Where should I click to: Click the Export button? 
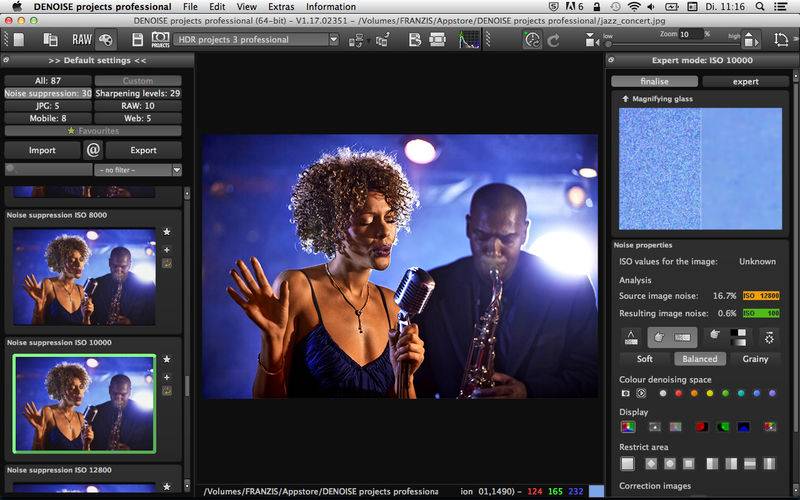coord(144,150)
